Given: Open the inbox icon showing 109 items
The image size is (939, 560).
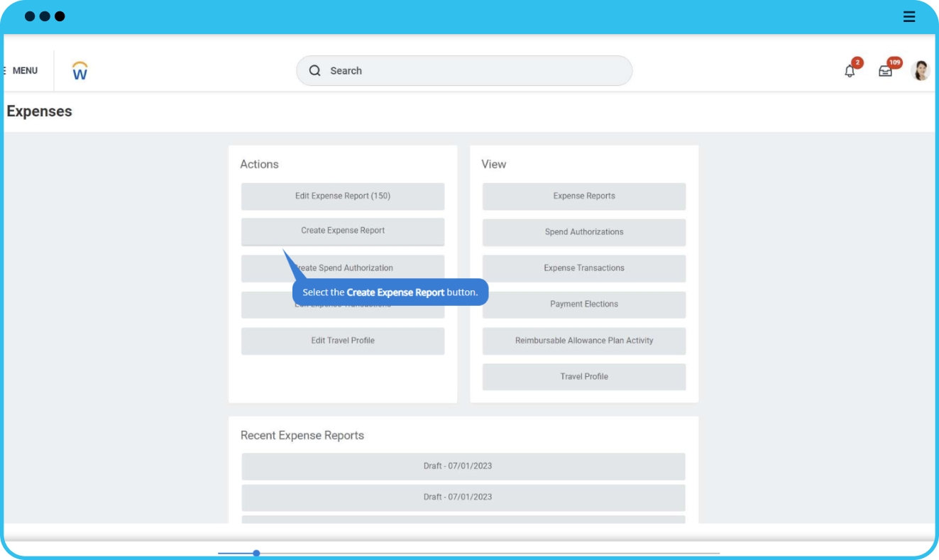Looking at the screenshot, I should point(885,71).
